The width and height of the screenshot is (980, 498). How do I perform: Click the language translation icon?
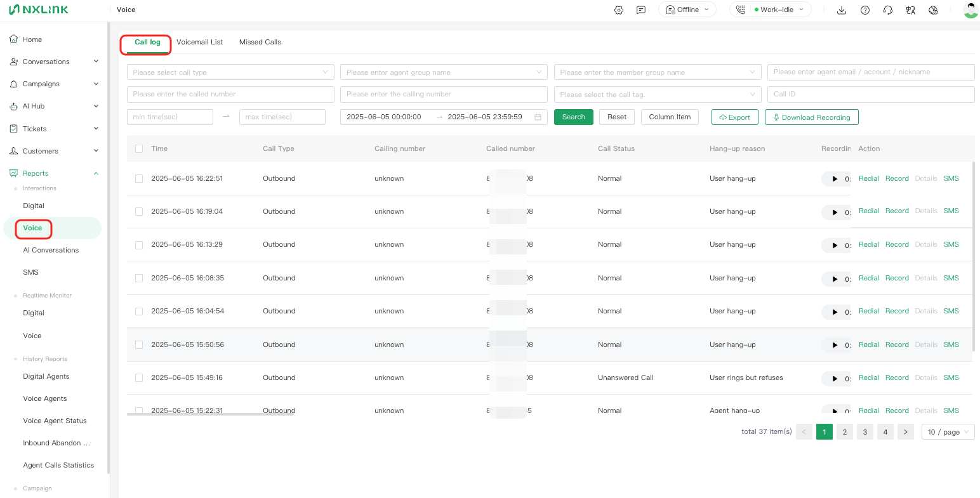[911, 10]
